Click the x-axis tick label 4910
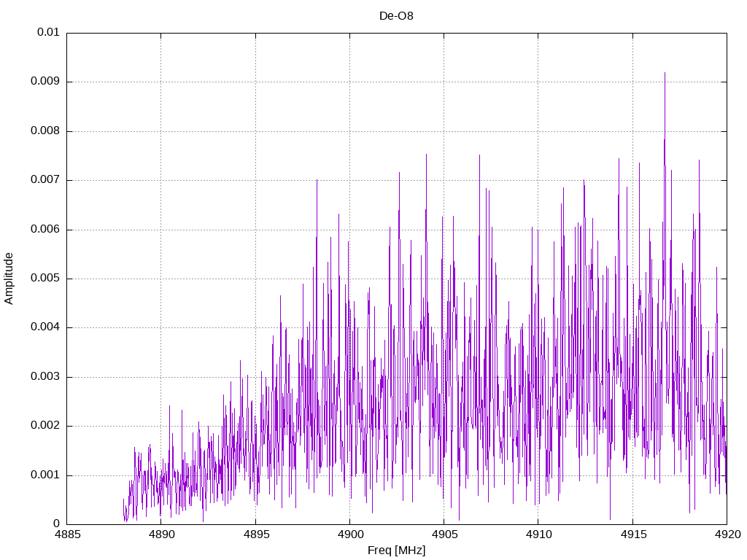This screenshot has width=747, height=560. coord(539,534)
